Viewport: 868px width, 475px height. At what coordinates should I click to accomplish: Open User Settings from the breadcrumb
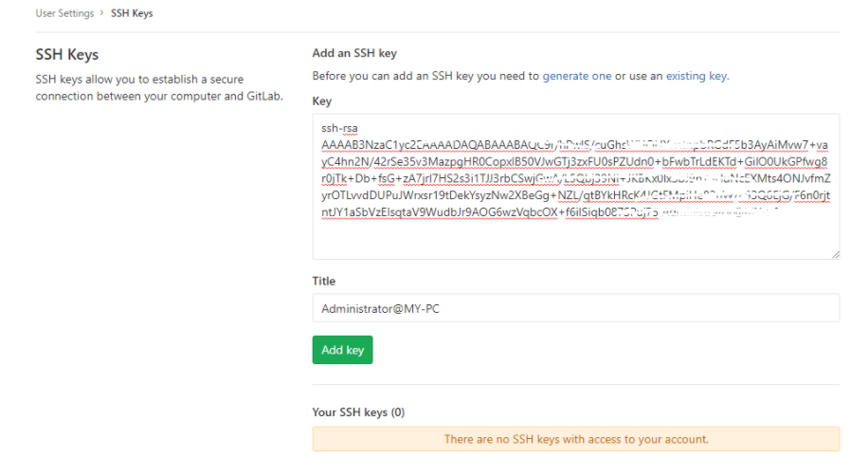coord(64,13)
